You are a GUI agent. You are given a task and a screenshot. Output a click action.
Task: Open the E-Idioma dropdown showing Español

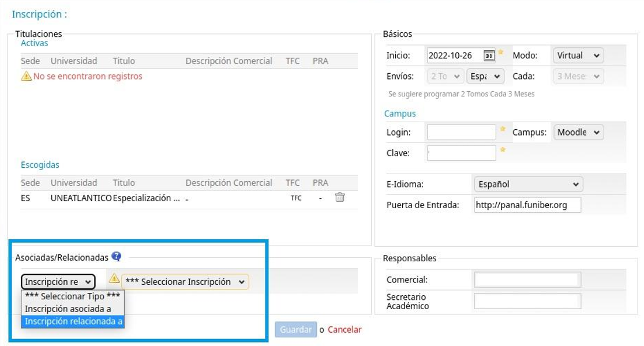pos(527,185)
